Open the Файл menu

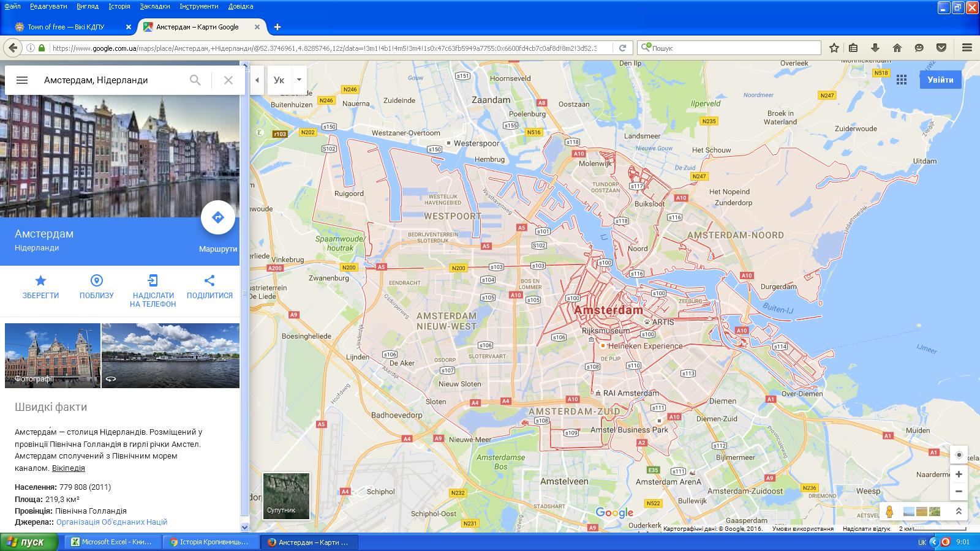point(12,6)
